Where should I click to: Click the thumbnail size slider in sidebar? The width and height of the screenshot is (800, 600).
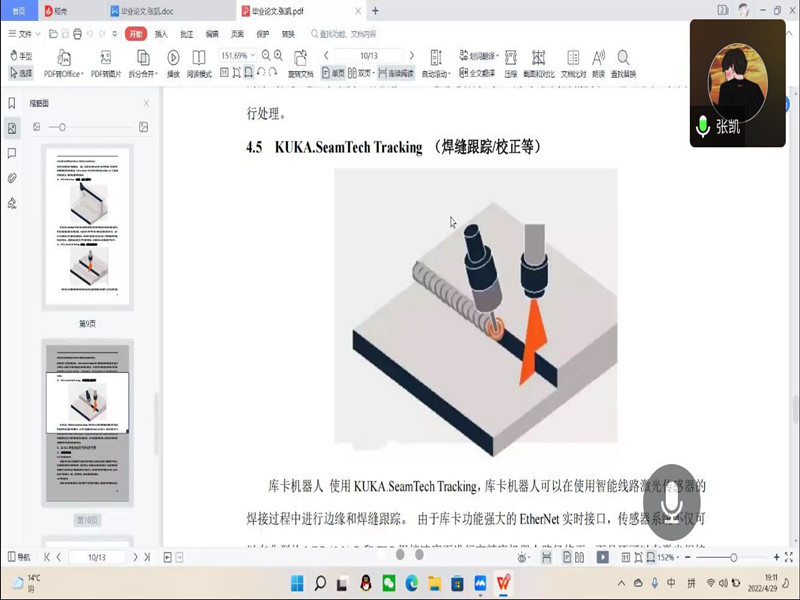63,127
